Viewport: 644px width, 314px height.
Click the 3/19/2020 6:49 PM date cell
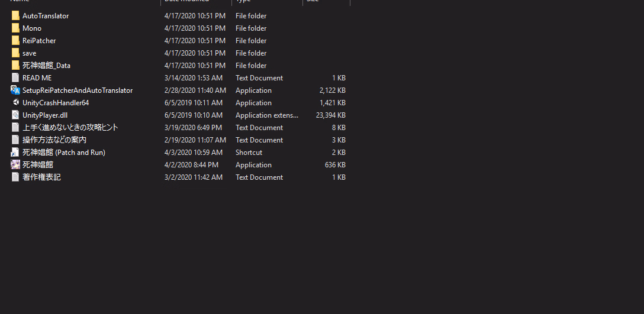coord(193,127)
